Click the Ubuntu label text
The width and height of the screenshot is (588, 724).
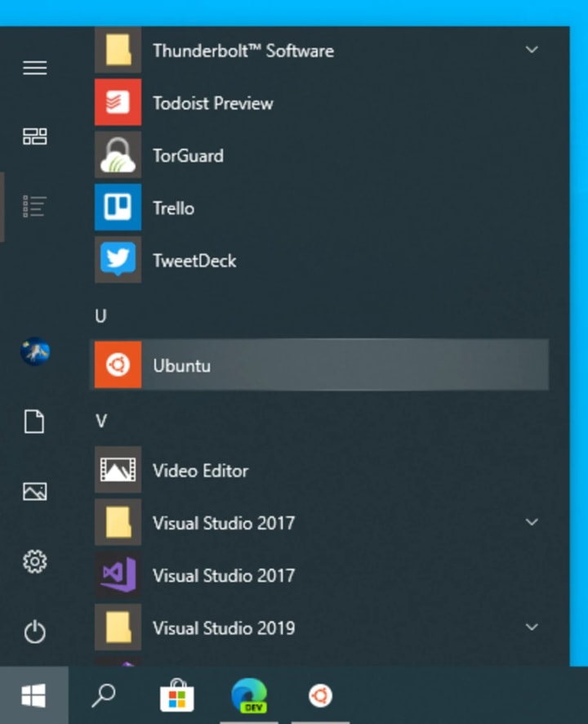pyautogui.click(x=181, y=366)
